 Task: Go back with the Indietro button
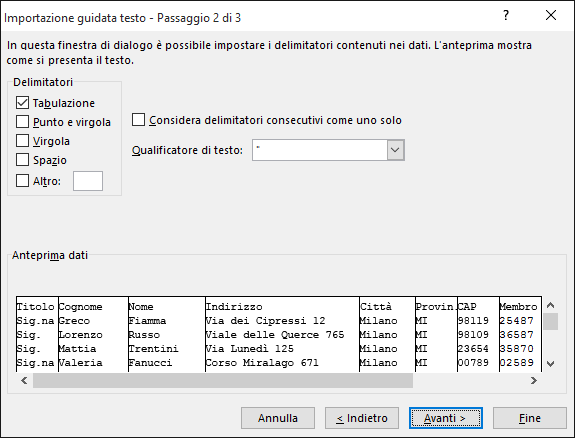362,418
